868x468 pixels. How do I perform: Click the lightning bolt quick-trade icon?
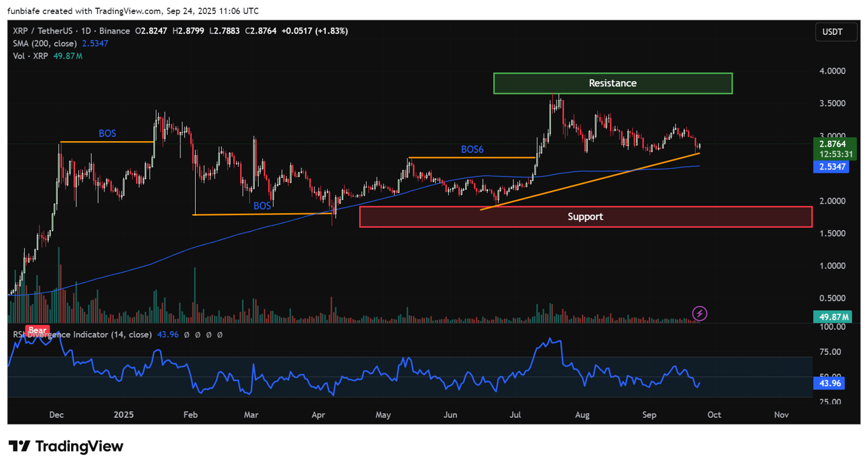700,312
